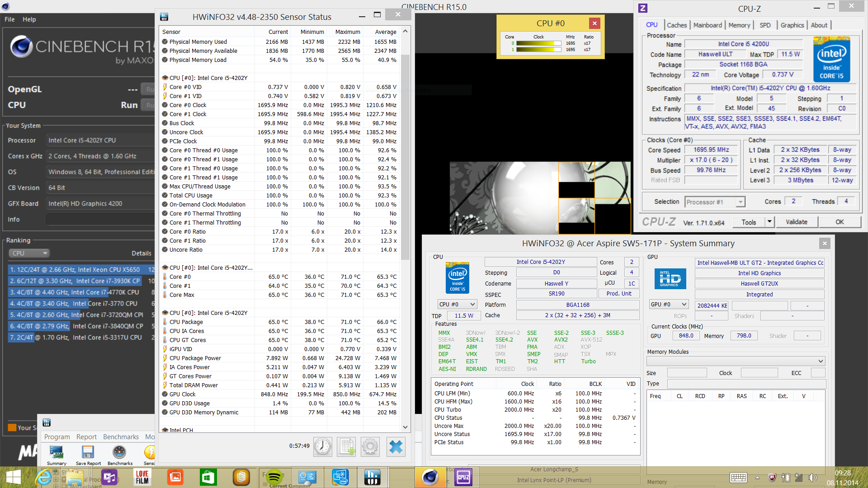Open the Ranking CPU dropdown in Cinebench
This screenshot has height=488, width=868.
(29, 253)
